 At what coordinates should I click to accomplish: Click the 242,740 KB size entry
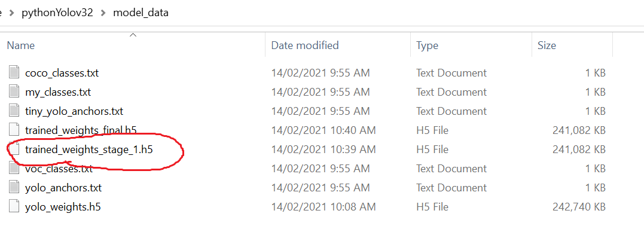[579, 207]
